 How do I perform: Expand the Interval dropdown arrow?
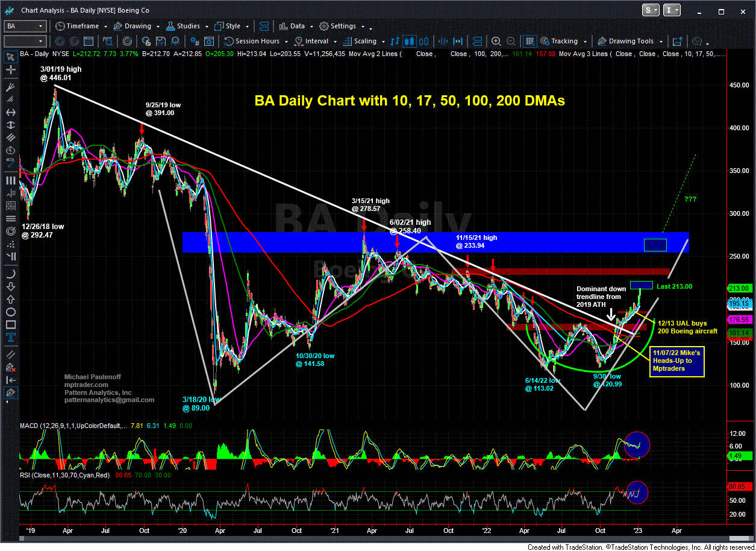(335, 42)
